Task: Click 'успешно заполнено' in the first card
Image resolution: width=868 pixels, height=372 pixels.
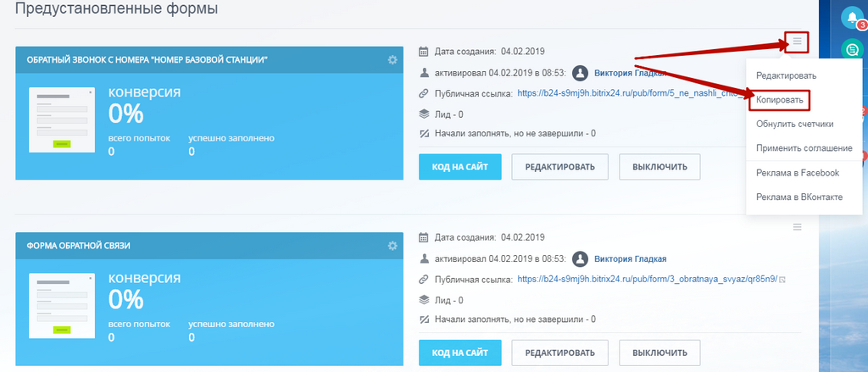Action: tap(231, 138)
